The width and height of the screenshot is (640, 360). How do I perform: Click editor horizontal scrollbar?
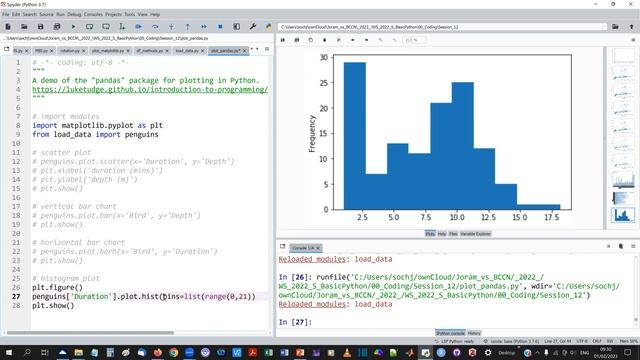tap(90, 333)
